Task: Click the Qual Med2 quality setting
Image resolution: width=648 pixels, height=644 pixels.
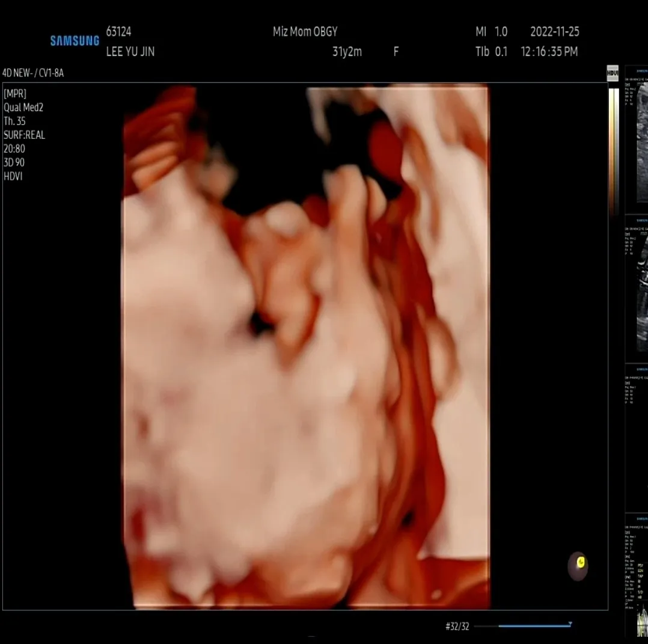Action: coord(23,108)
